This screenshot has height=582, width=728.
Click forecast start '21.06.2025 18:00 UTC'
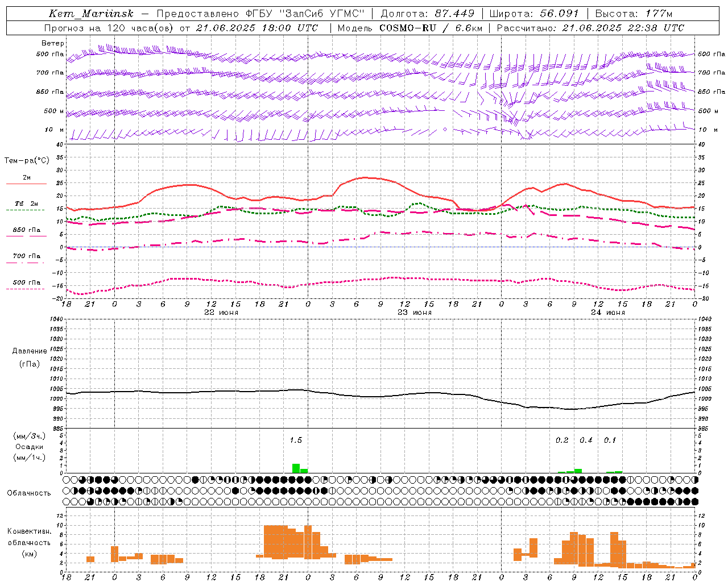coord(257,28)
